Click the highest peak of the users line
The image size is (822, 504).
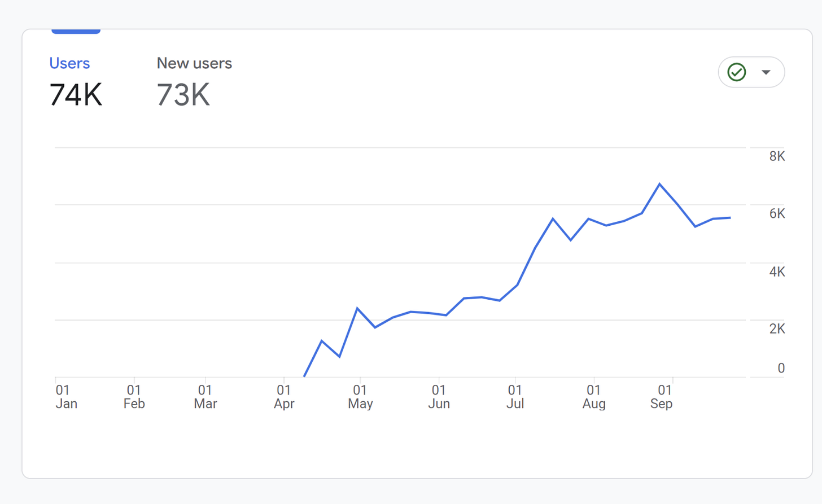click(x=659, y=184)
